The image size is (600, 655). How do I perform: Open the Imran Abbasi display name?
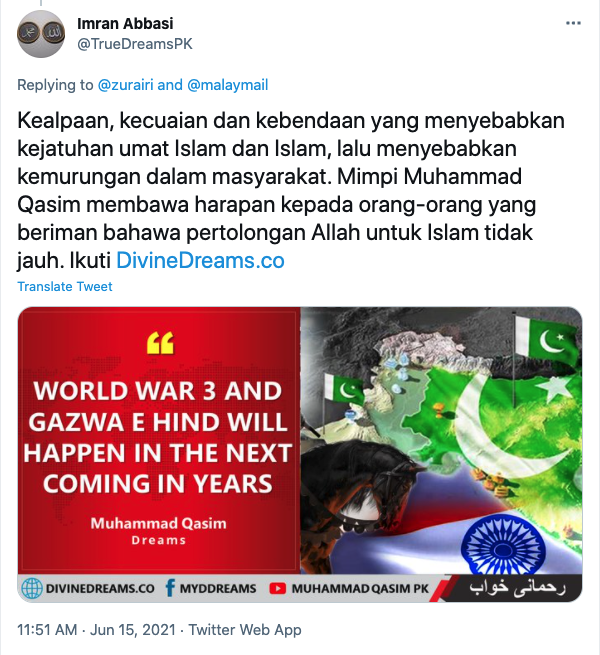tap(125, 23)
